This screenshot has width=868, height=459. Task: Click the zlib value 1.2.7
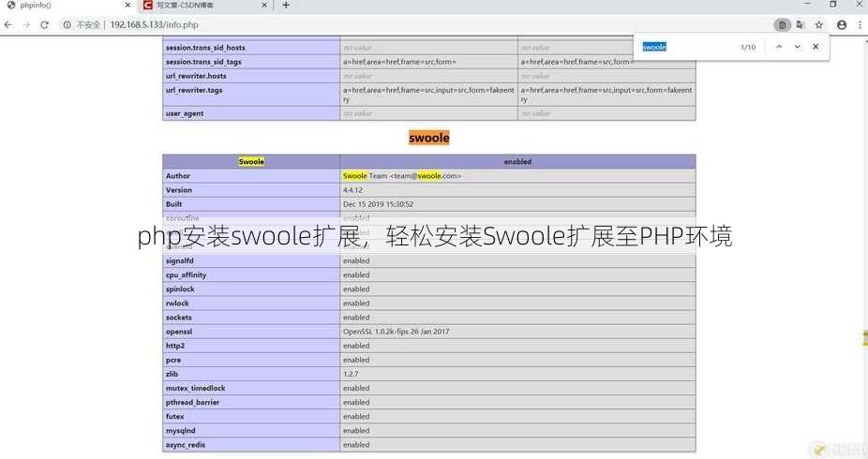click(351, 375)
